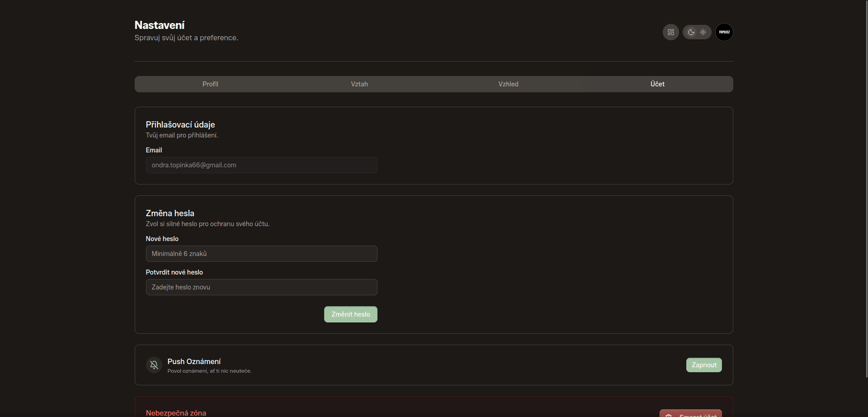This screenshot has width=868, height=417.
Task: Open the TOPEEEZ profile avatar
Action: [x=725, y=32]
